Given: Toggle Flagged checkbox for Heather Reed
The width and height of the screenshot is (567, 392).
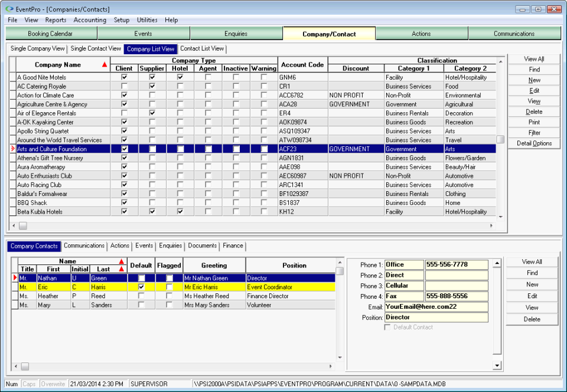Looking at the screenshot, I should pyautogui.click(x=170, y=296).
